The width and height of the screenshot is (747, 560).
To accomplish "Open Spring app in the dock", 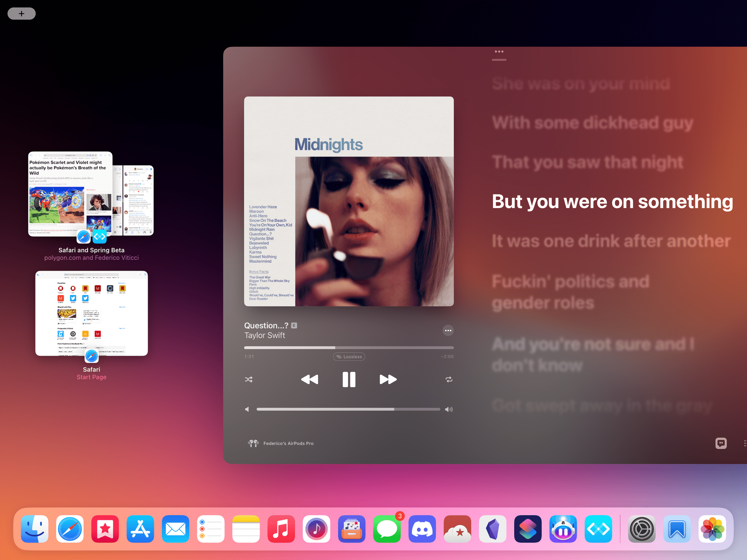I will (598, 529).
